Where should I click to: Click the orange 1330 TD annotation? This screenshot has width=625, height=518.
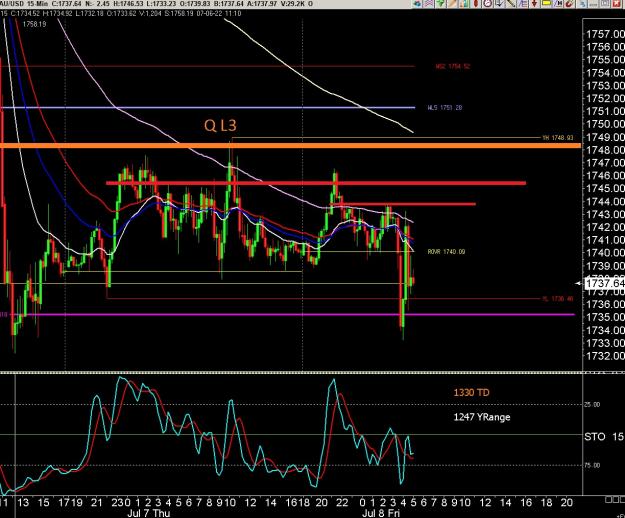471,392
